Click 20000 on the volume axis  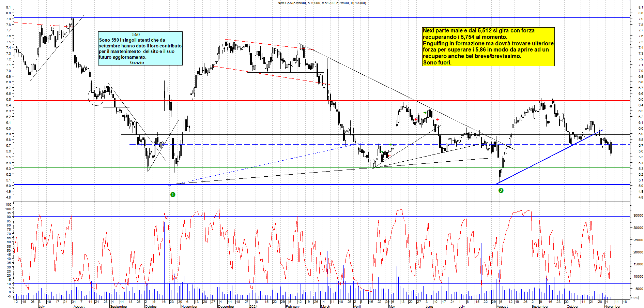point(638,252)
